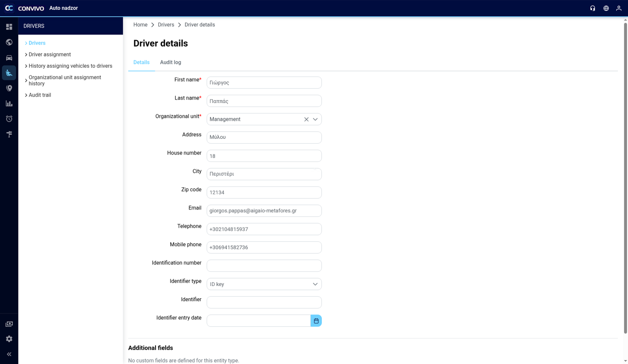Open the settings gear icon
The image size is (628, 364).
pos(9,339)
